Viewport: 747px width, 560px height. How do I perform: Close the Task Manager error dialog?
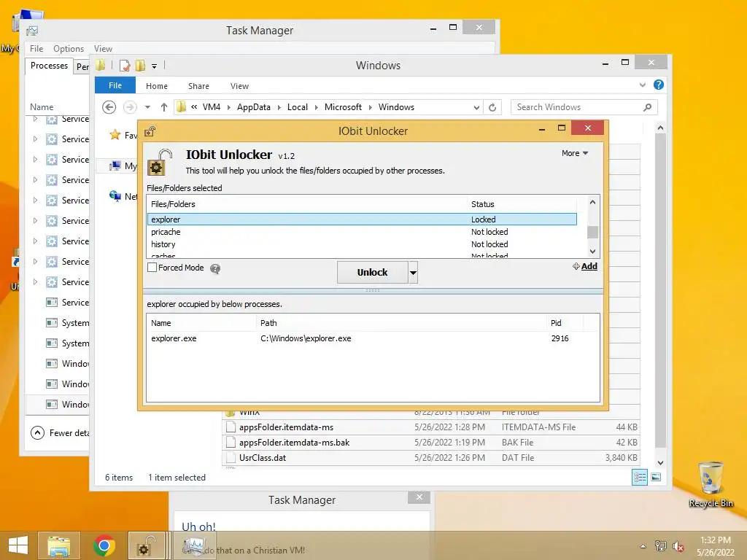tap(419, 497)
